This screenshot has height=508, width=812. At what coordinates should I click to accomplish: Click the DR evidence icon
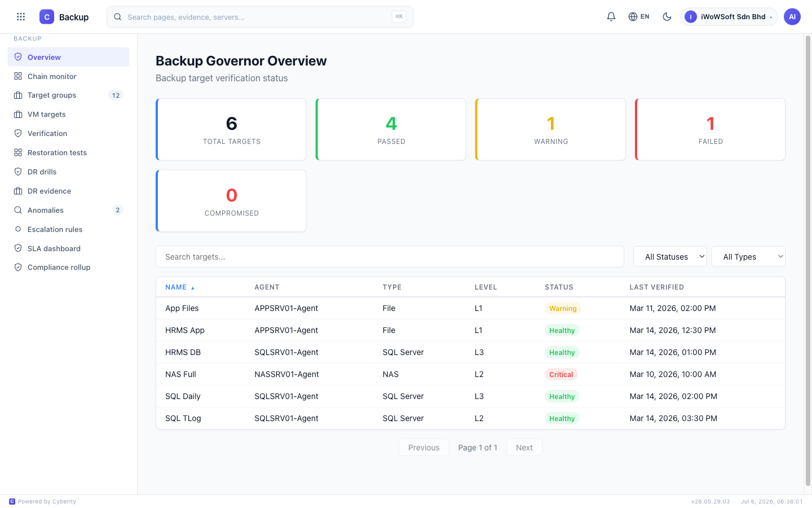[18, 191]
